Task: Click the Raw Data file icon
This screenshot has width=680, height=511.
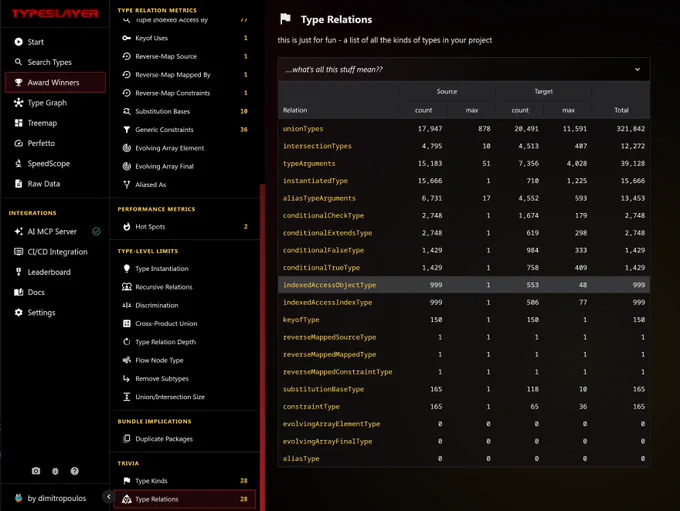Action: click(18, 183)
